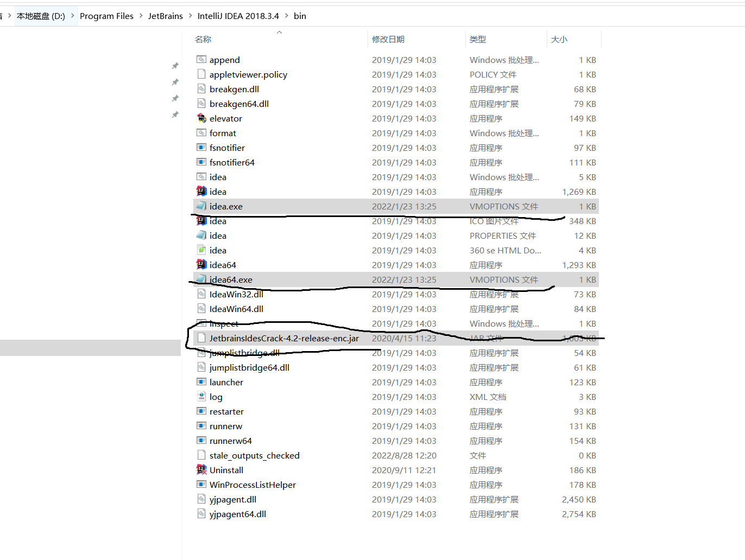Image resolution: width=745 pixels, height=560 pixels.
Task: Expand the chevron after Program Files
Action: (x=141, y=16)
